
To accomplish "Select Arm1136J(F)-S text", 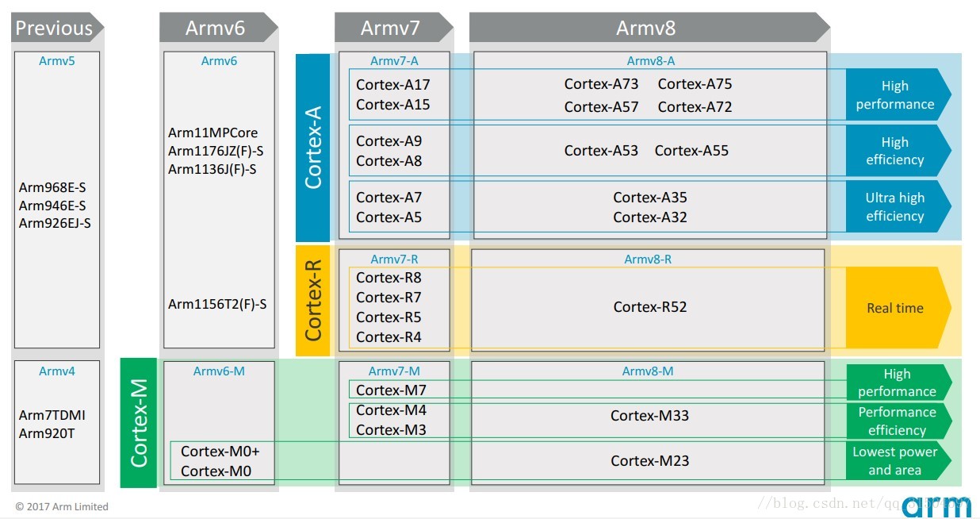I will [x=212, y=169].
